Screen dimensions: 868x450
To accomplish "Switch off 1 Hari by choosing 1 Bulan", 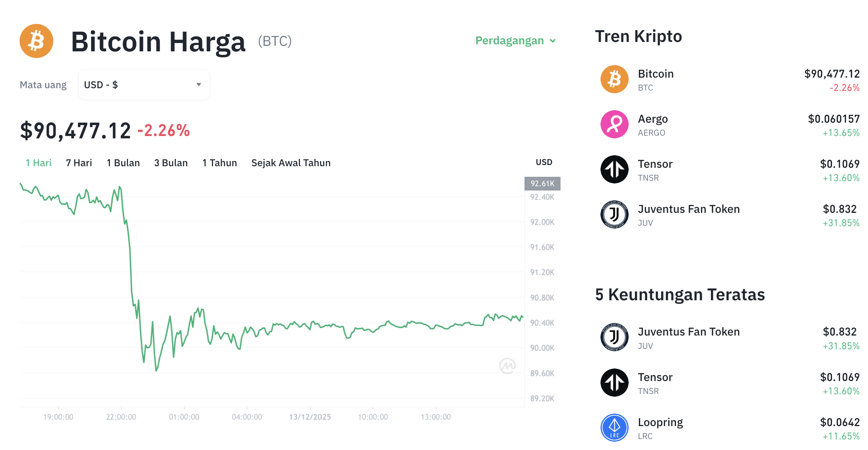I will tap(123, 163).
